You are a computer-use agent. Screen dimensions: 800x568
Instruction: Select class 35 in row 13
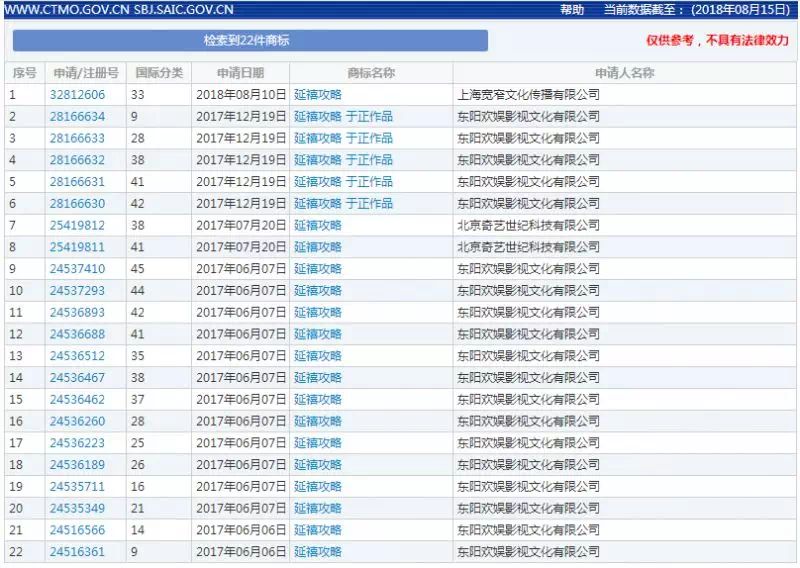137,356
